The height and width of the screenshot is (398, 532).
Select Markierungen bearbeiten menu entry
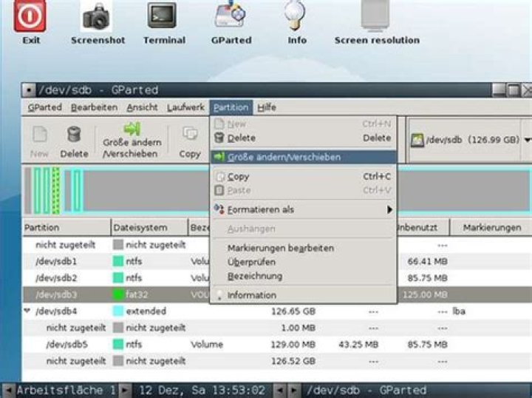click(x=303, y=248)
